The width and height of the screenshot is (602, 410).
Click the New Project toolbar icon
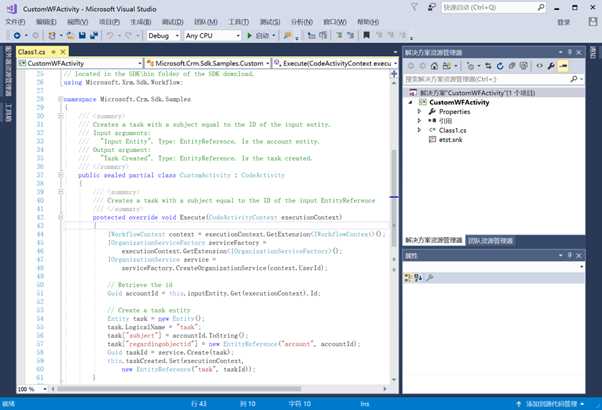pos(52,36)
